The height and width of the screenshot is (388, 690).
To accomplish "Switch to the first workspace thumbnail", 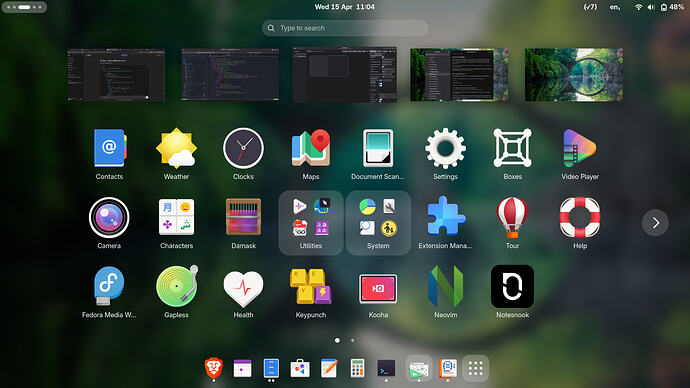I will 116,75.
